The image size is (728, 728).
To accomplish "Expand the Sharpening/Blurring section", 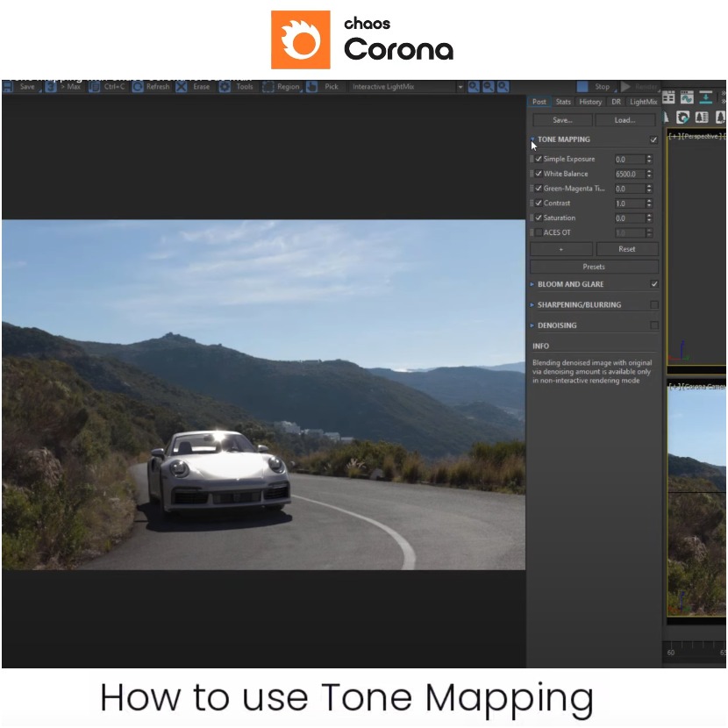I will (x=532, y=305).
